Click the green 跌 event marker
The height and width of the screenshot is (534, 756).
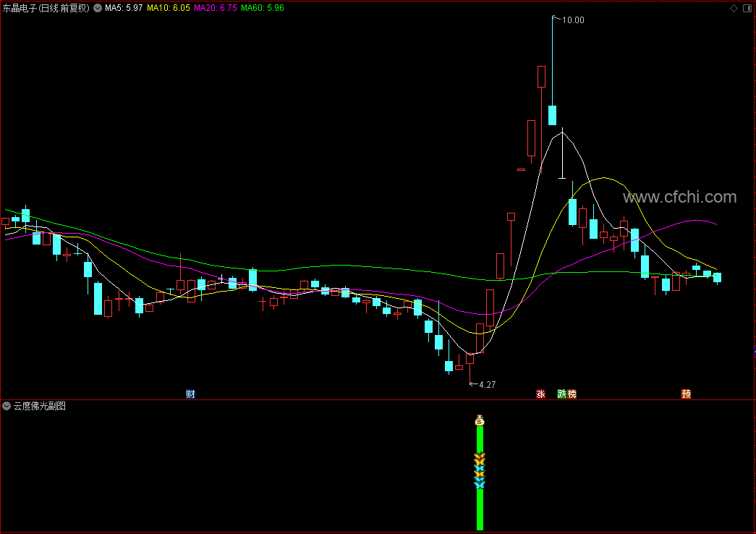(562, 394)
